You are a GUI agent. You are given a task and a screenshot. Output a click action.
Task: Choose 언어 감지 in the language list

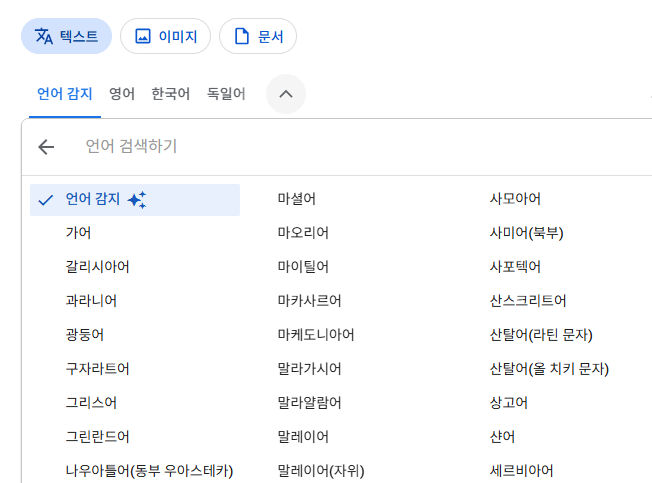[x=135, y=200]
